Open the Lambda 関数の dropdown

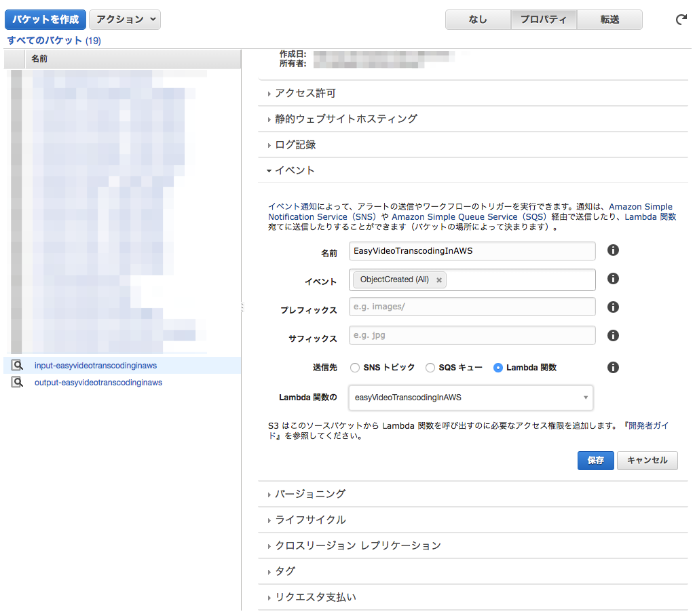(585, 398)
